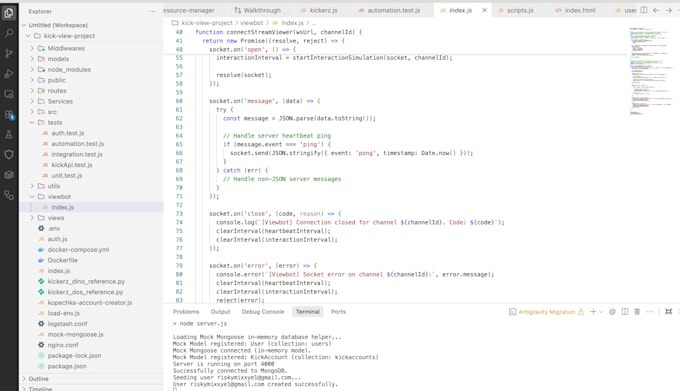Open the kickerz.js editor tab
Viewport: 680px width, 391px height.
[x=319, y=10]
